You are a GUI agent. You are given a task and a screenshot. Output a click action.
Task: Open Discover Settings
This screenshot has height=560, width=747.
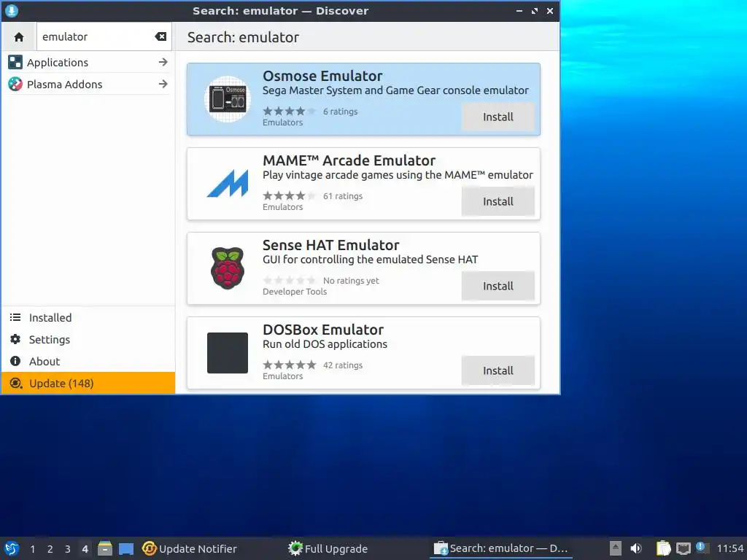(88, 340)
